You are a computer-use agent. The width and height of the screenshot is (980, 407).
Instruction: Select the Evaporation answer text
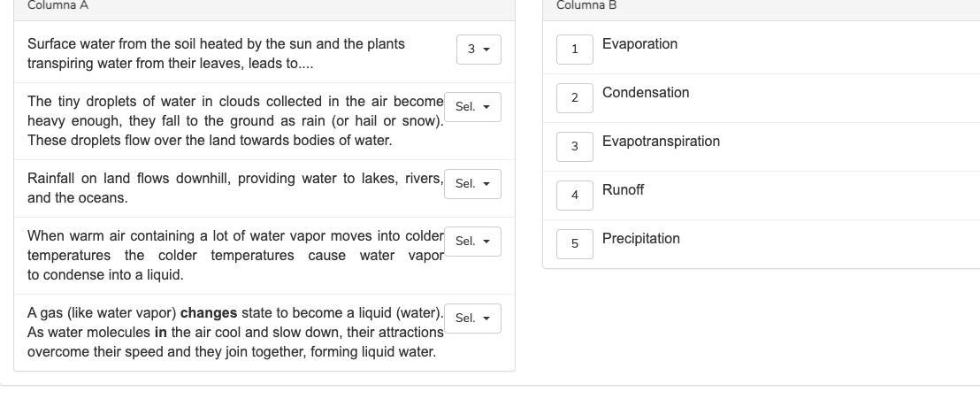639,44
